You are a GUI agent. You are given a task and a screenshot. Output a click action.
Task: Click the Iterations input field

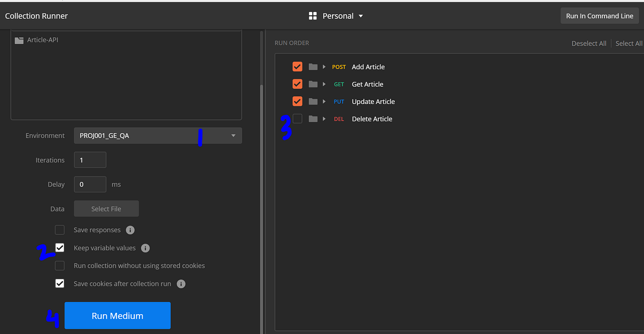[x=90, y=159]
